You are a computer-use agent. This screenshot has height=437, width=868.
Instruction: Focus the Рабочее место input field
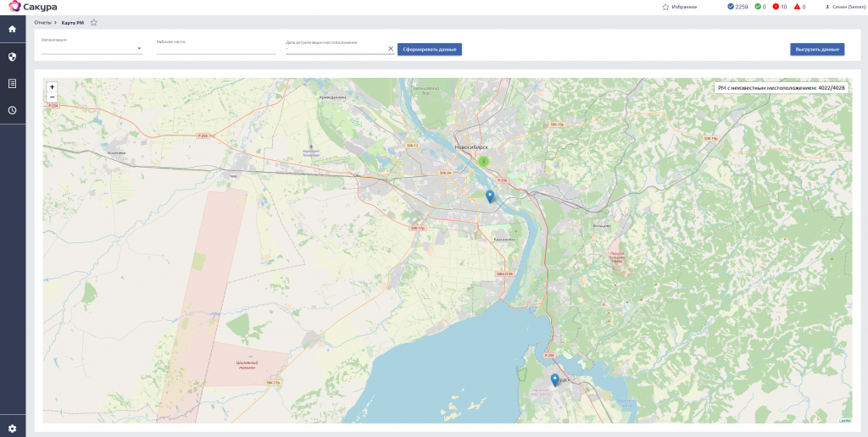coord(216,48)
